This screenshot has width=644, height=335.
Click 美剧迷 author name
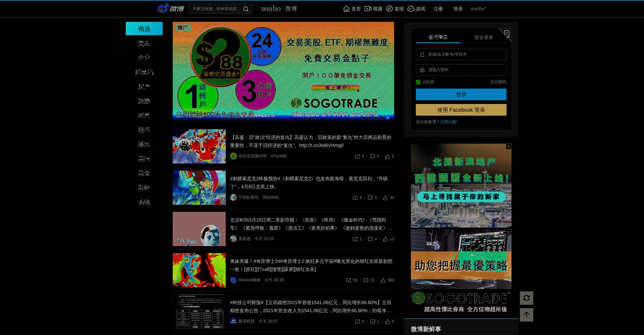(244, 239)
